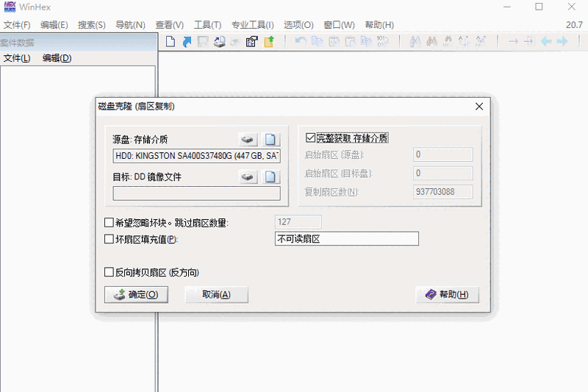Open the 导航(N) menu
The height and width of the screenshot is (392, 588).
tap(130, 25)
